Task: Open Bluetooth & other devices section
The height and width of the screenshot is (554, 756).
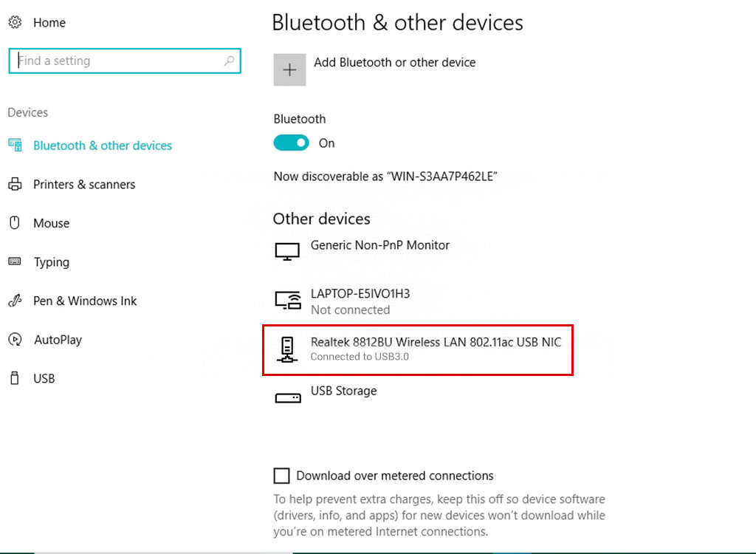Action: [x=102, y=146]
